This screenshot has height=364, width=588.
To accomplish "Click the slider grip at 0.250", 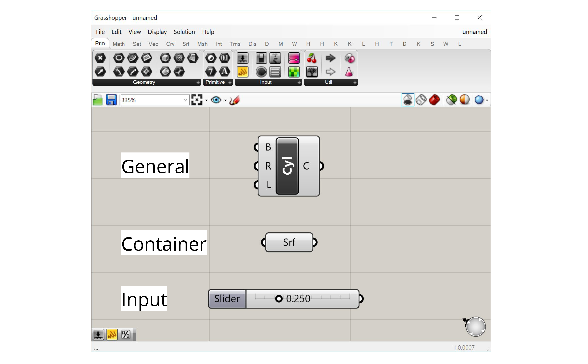I will coord(279,299).
